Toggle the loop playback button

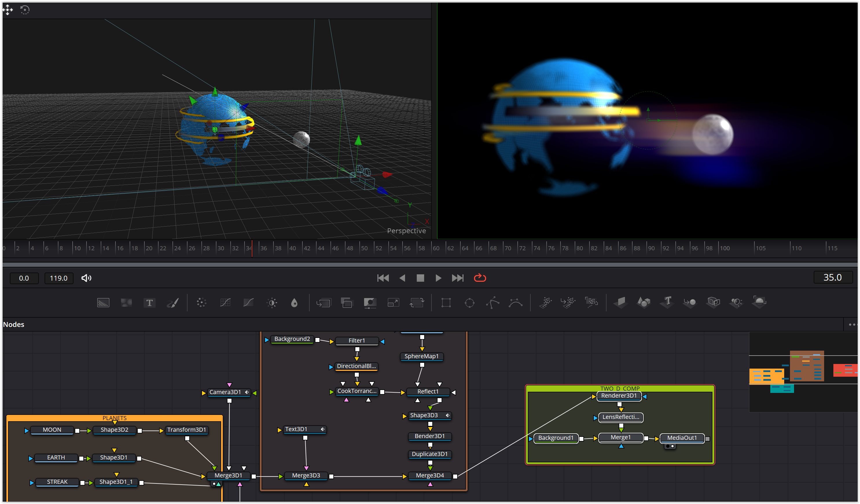pyautogui.click(x=480, y=278)
